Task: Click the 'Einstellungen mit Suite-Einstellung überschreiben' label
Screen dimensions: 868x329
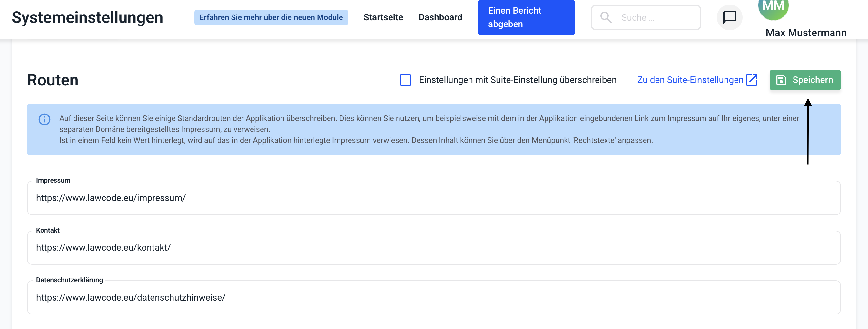Action: (517, 80)
